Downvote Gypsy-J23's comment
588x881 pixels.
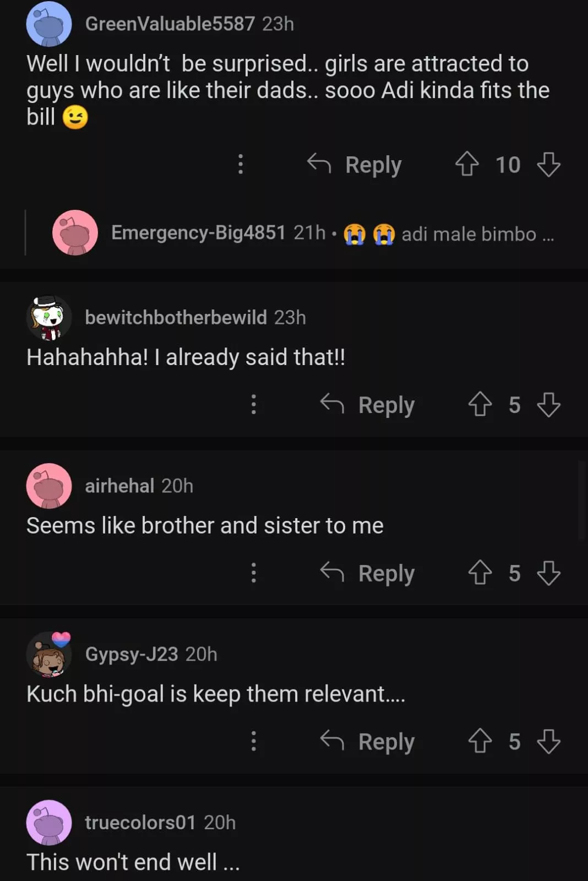(548, 741)
